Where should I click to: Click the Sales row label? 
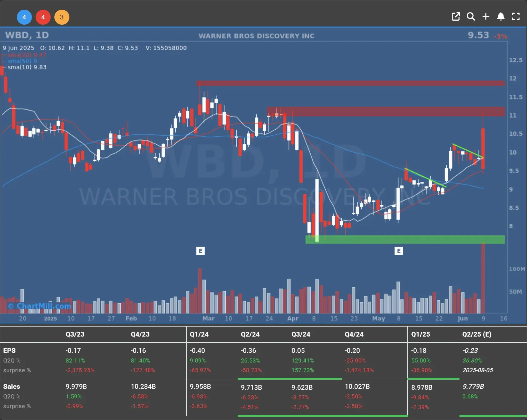[x=12, y=387]
